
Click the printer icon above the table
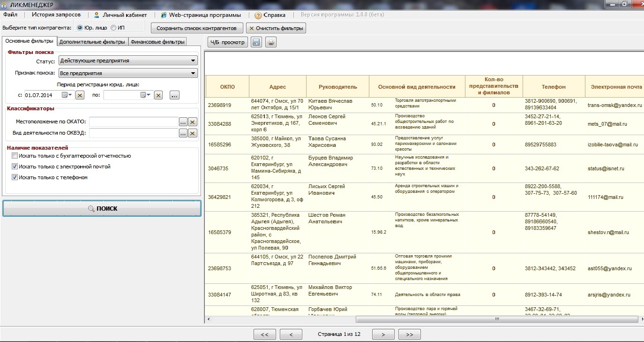(271, 43)
